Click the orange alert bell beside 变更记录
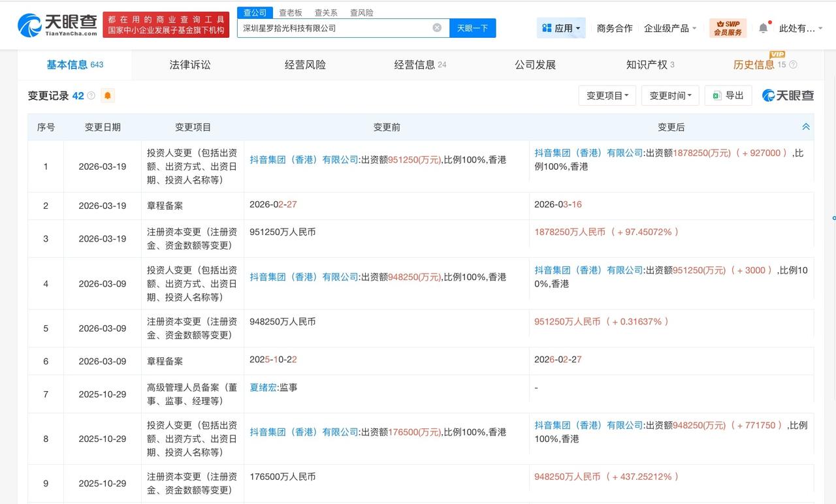The width and height of the screenshot is (836, 504). point(107,95)
